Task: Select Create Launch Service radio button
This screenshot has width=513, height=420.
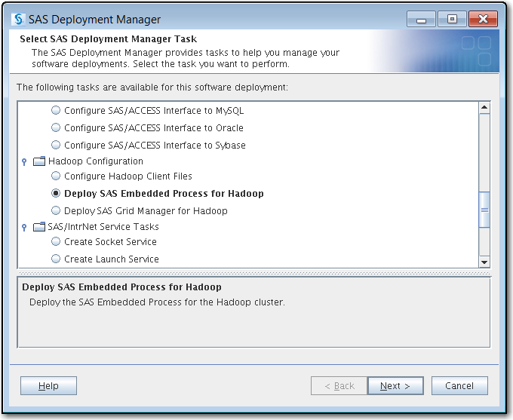Action: pyautogui.click(x=56, y=259)
